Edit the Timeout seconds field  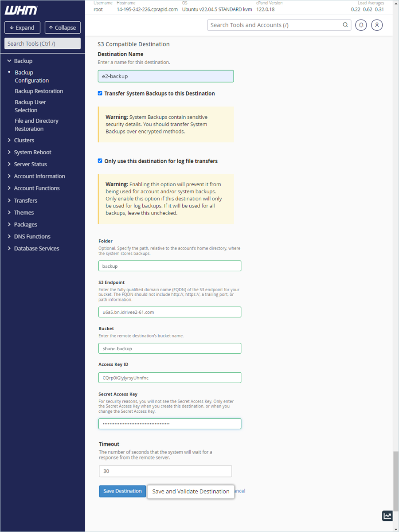(x=165, y=471)
